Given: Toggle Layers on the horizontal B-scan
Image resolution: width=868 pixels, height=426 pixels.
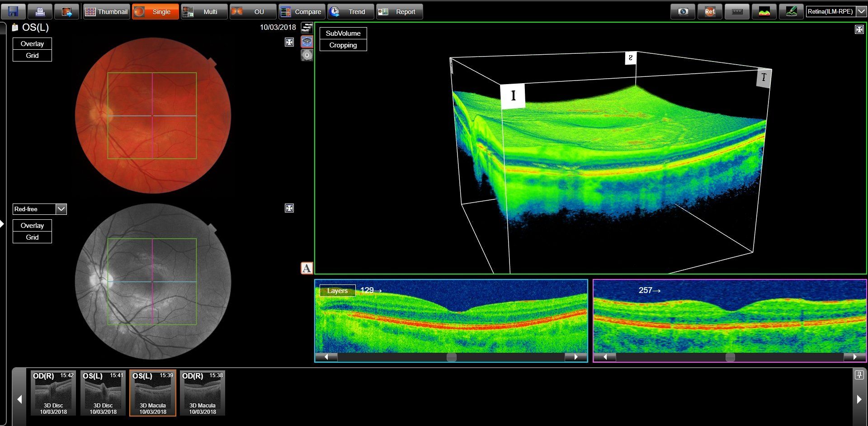Looking at the screenshot, I should pos(337,291).
